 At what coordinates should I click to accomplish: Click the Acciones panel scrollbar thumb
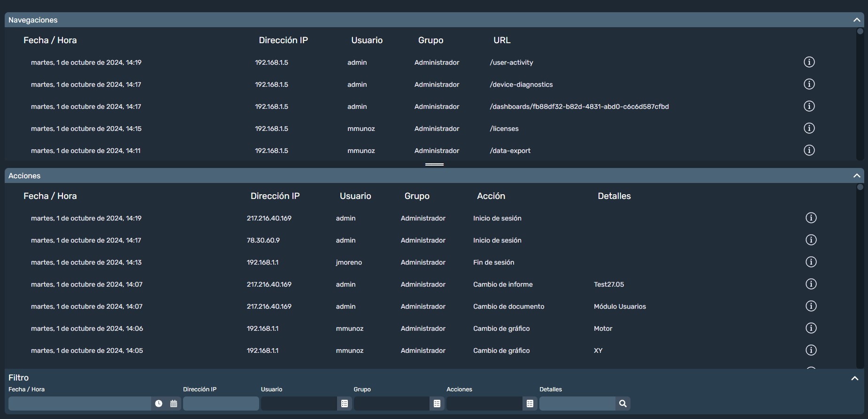pos(860,187)
